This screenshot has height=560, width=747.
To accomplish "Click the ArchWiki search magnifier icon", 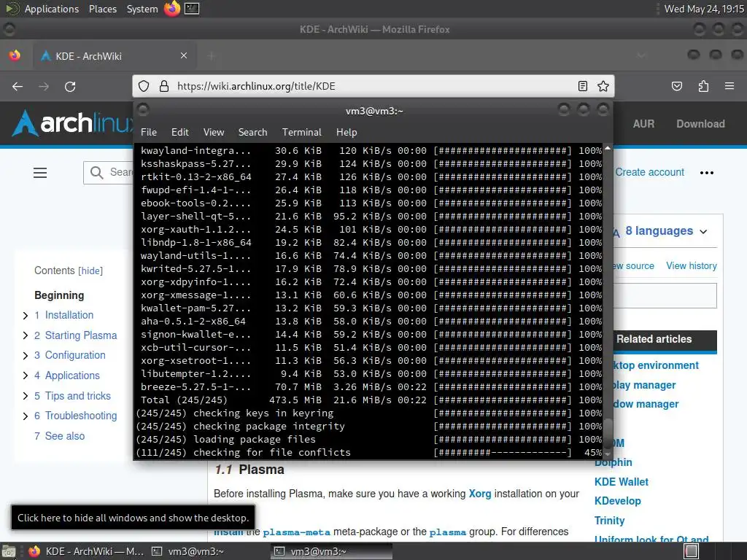I will coord(97,172).
